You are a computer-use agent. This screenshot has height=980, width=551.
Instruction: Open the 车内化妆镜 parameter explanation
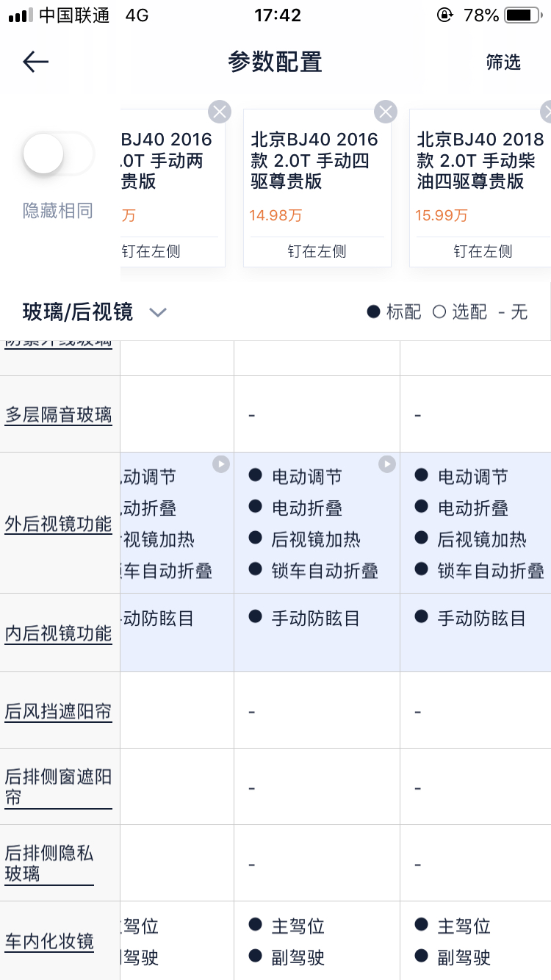click(49, 941)
